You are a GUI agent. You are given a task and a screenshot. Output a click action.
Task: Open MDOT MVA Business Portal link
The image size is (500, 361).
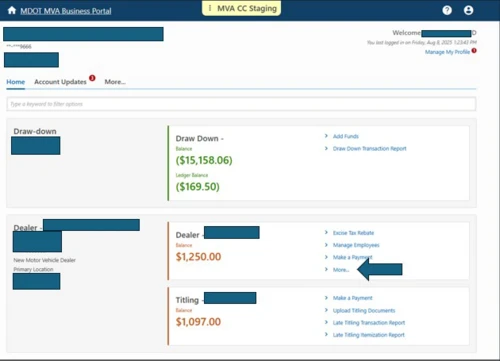(66, 11)
